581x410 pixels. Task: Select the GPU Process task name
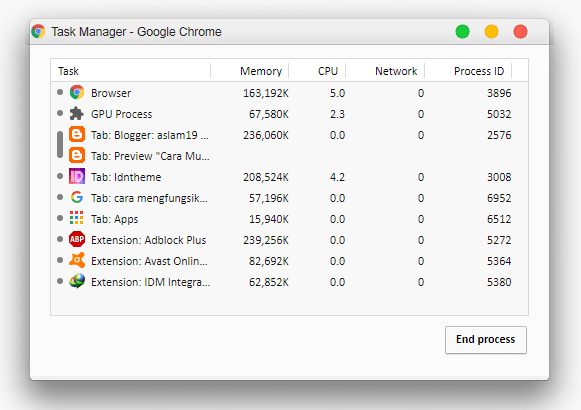point(122,114)
